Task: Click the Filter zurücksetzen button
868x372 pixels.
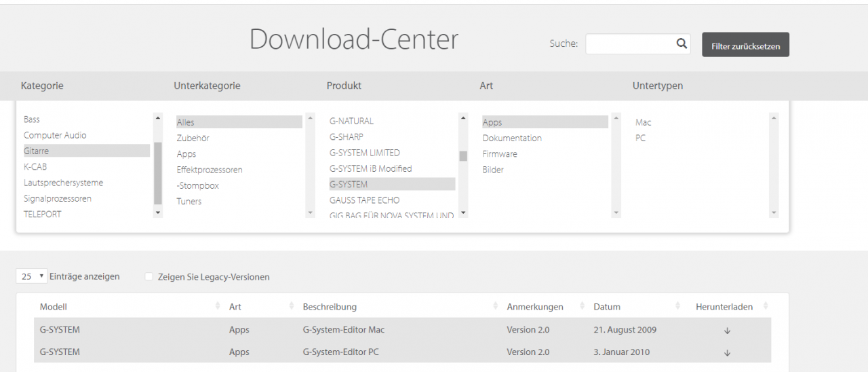Action: 745,45
